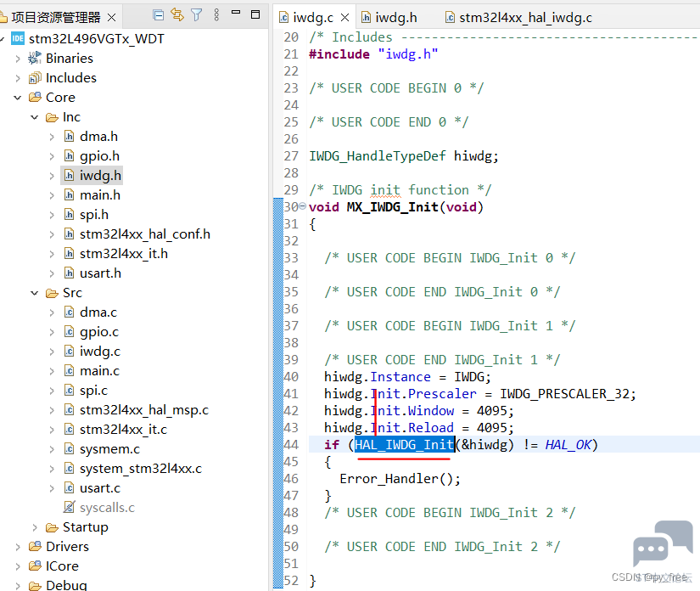Switch to the stm32l4xx_hal_iwdg.c tab
This screenshot has width=700, height=591.
(x=518, y=18)
